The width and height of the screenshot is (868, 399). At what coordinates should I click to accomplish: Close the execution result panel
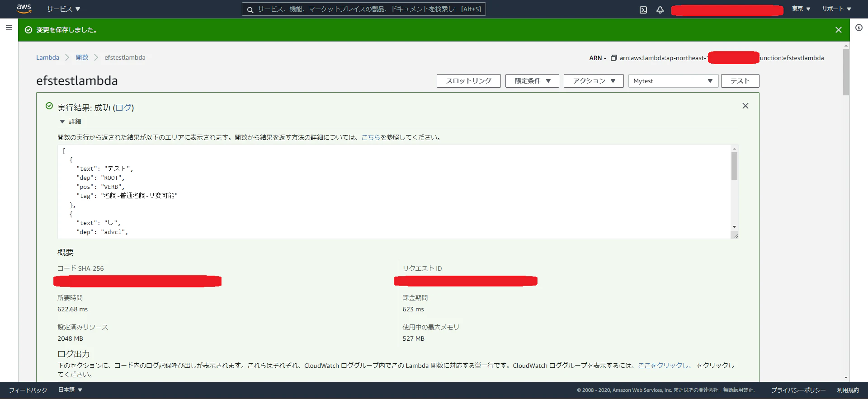coord(745,106)
